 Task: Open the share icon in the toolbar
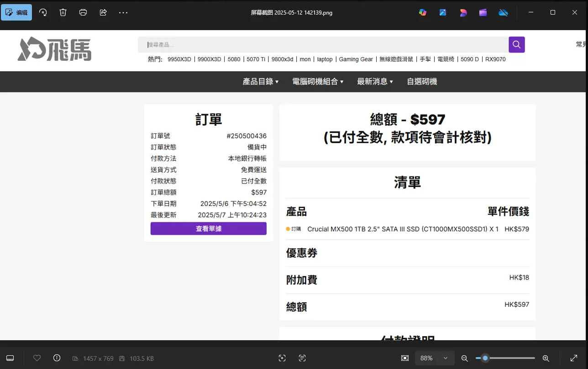coord(103,12)
